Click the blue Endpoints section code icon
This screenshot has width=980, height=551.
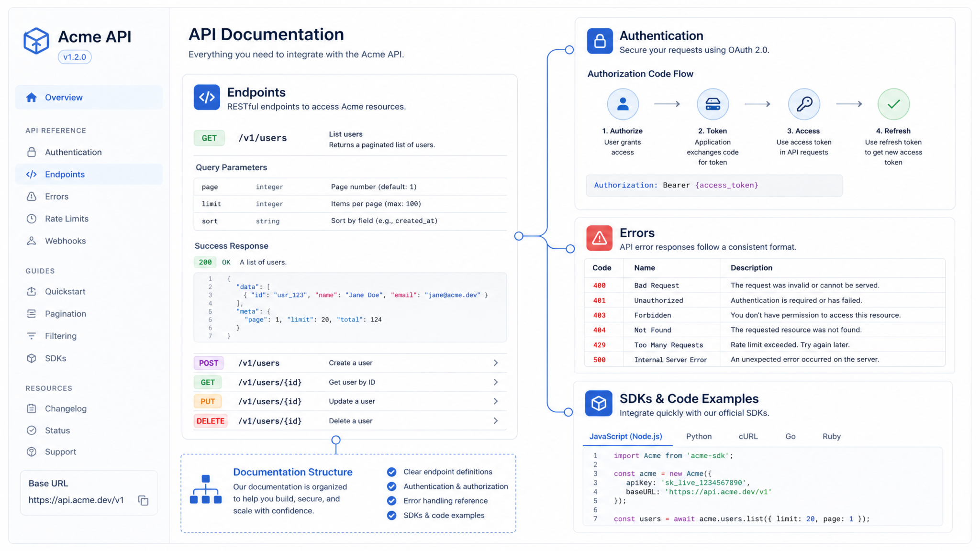pyautogui.click(x=207, y=98)
